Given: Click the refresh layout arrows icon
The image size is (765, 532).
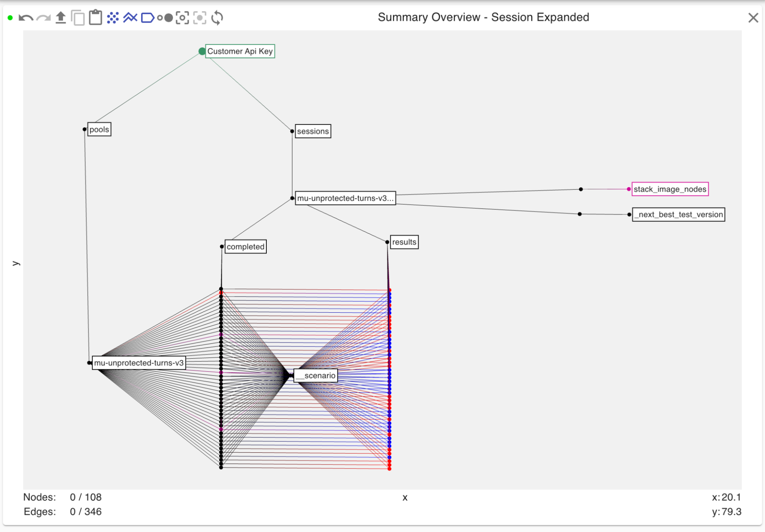Looking at the screenshot, I should point(217,18).
